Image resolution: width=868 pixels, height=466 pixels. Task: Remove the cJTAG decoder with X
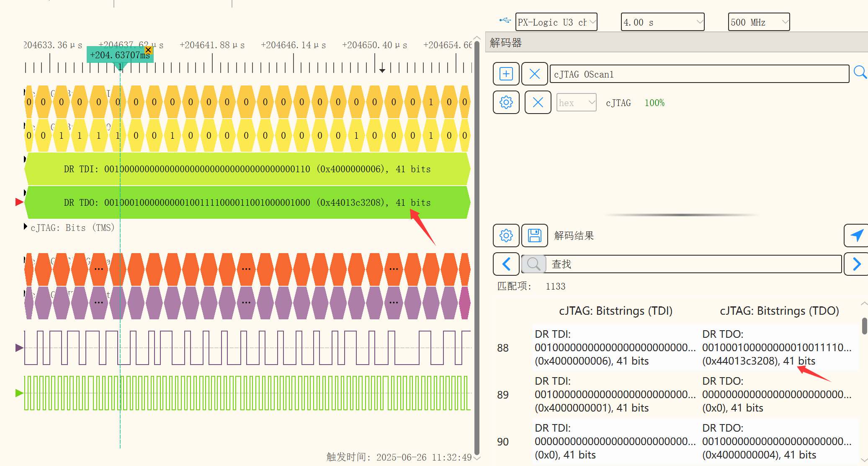pos(538,102)
